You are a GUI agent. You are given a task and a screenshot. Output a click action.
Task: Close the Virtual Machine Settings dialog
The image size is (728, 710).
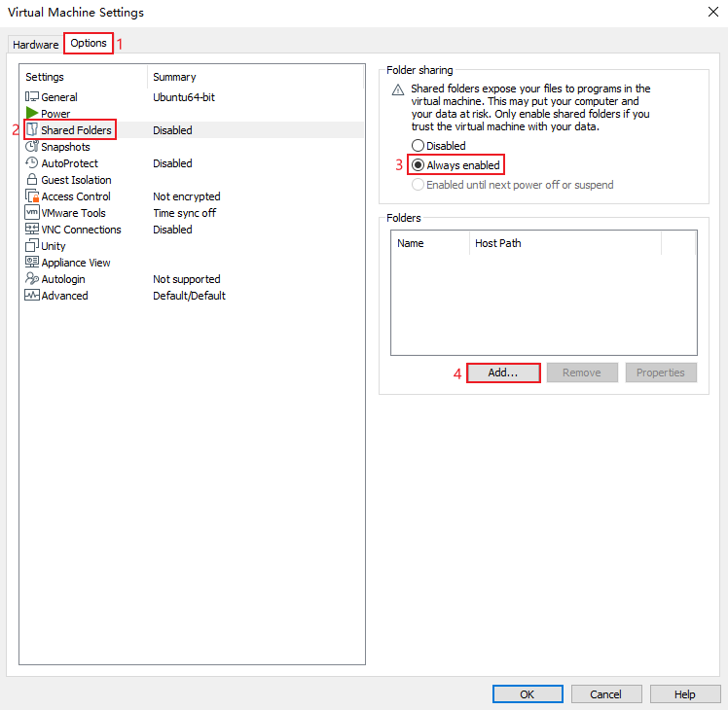(x=713, y=12)
